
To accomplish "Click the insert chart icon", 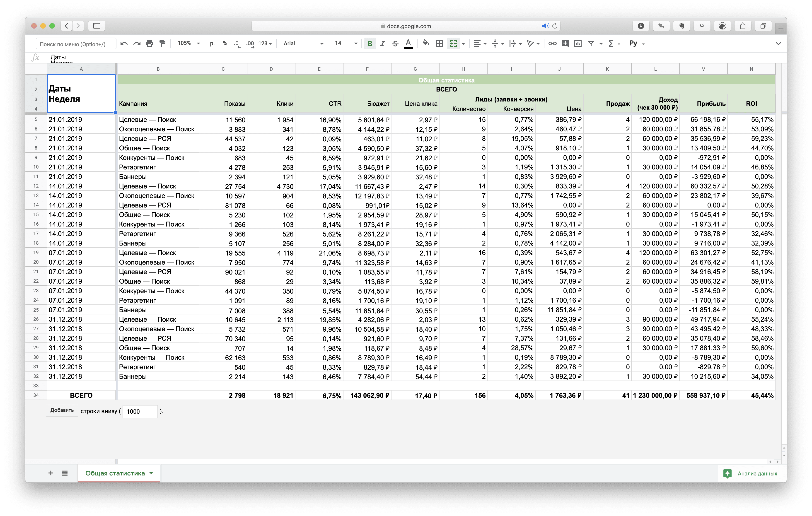I will [578, 43].
